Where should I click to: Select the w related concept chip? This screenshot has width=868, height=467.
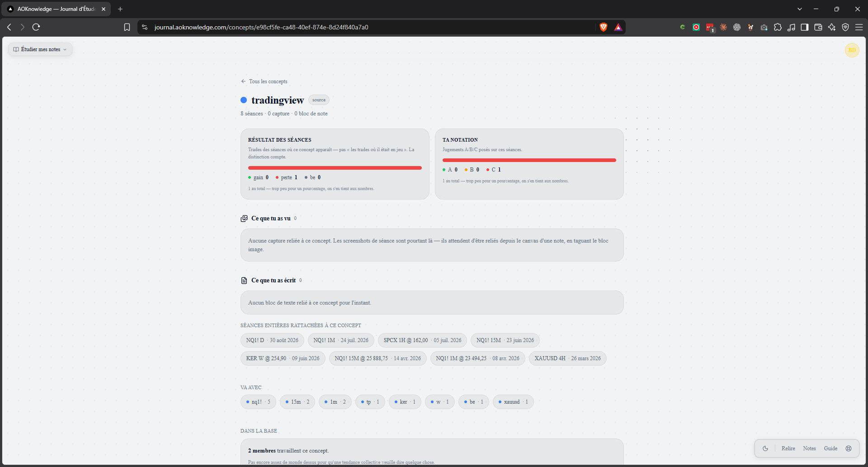(440, 402)
